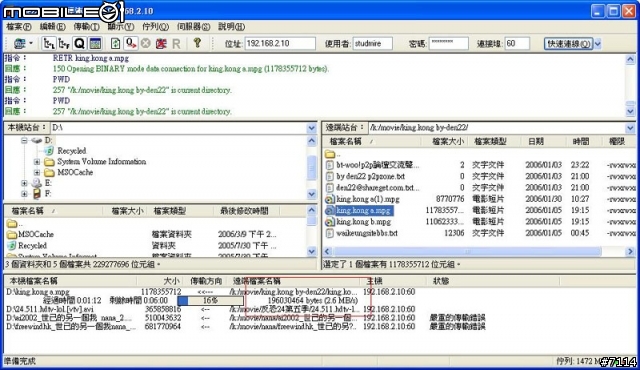Select MSOCache folder icon in local tree
Screen dimensions: 640x370
pos(49,173)
